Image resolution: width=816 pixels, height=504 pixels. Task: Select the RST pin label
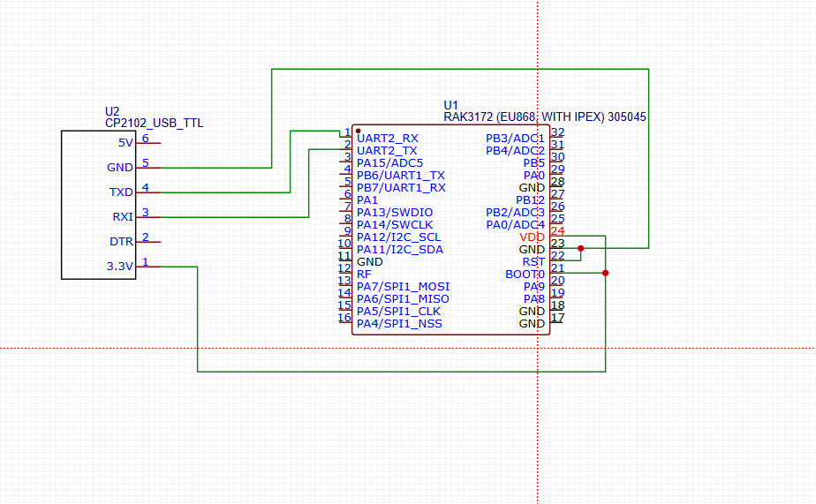point(533,262)
